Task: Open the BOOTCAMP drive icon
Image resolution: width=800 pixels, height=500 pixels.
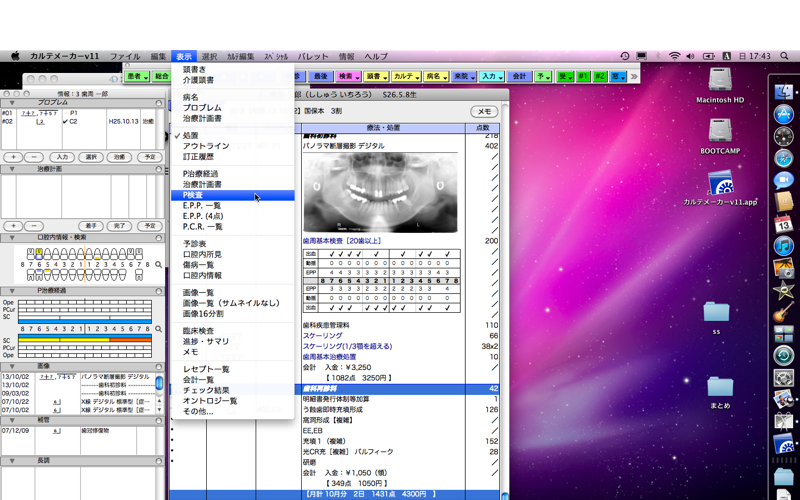Action: point(720,133)
